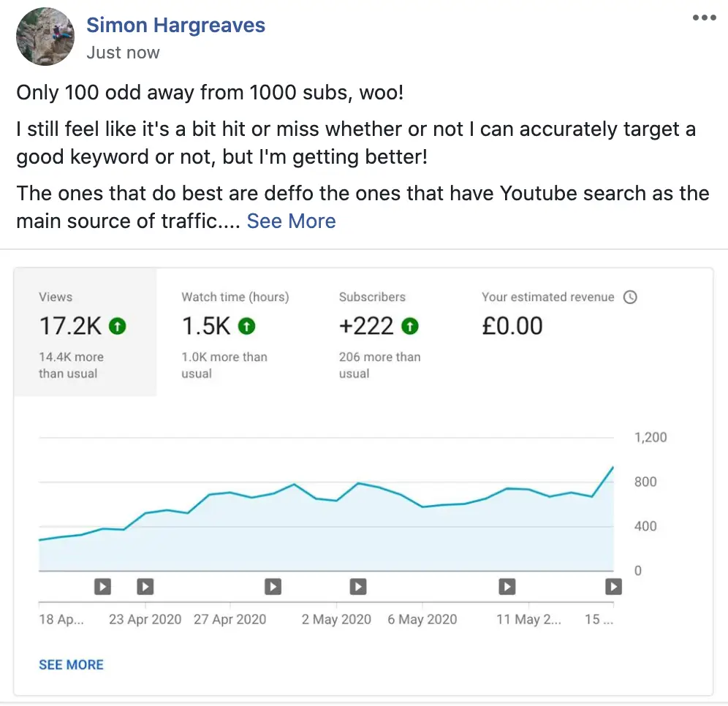Select the Watch time (hours) tab

tap(235, 333)
